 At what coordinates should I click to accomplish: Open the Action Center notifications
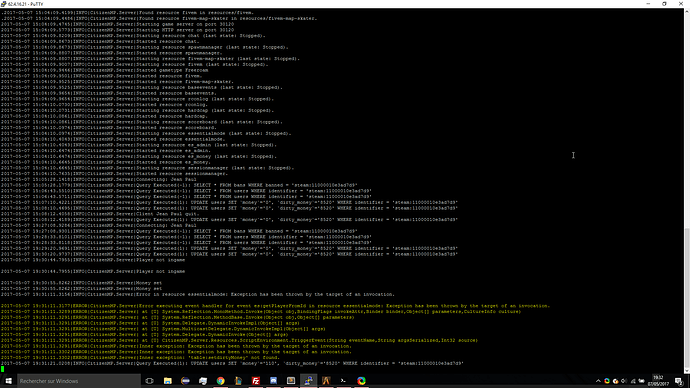click(679, 381)
